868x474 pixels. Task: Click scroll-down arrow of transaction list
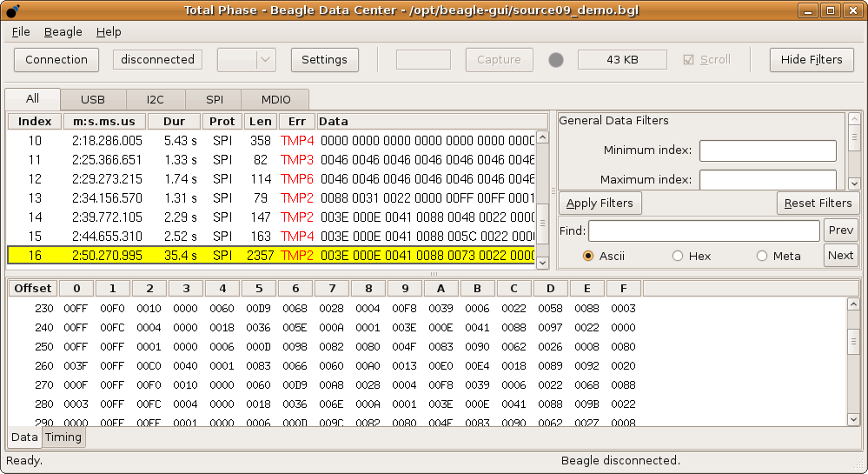pyautogui.click(x=542, y=264)
